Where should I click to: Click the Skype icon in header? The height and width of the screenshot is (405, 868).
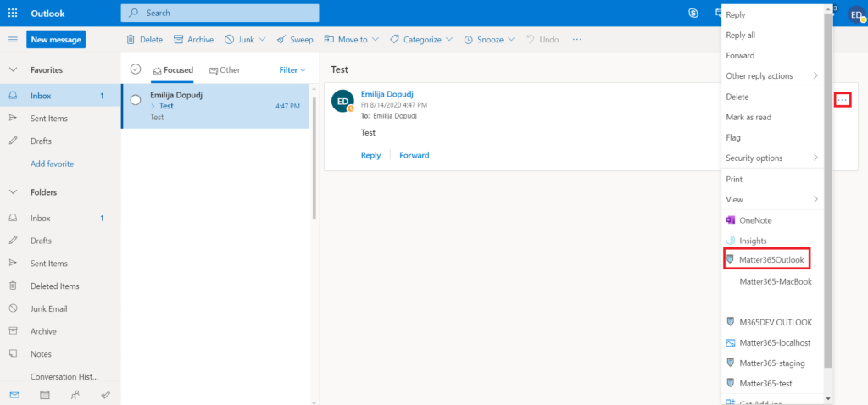(x=693, y=13)
